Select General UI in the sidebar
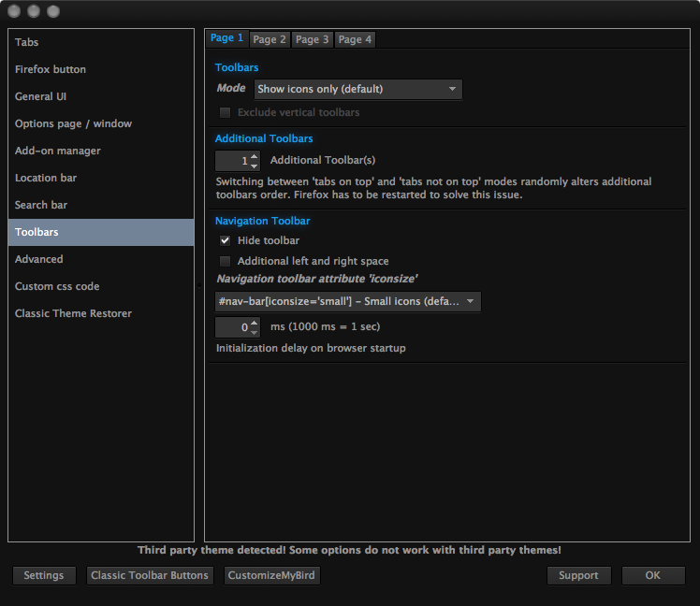 coord(101,96)
